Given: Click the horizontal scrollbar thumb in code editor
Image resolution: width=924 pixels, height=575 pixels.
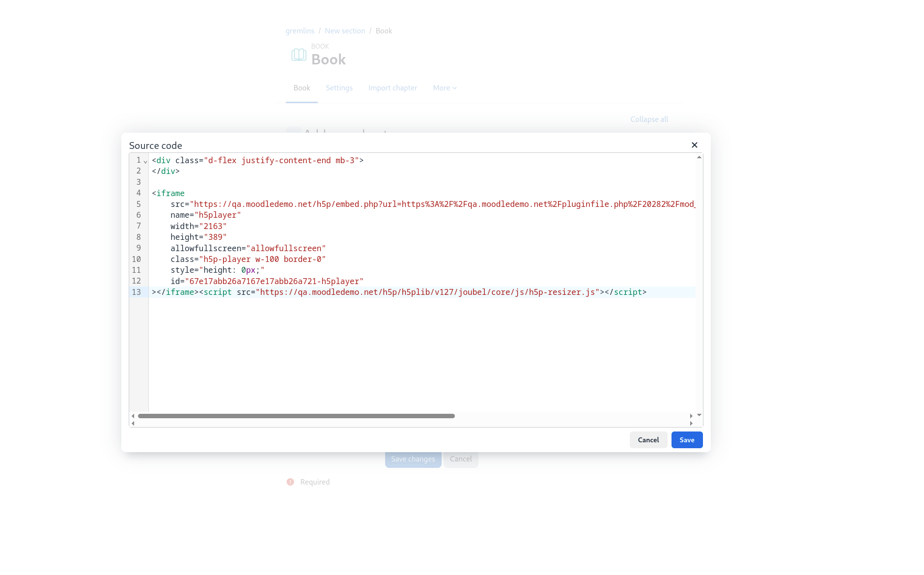Looking at the screenshot, I should [x=296, y=416].
